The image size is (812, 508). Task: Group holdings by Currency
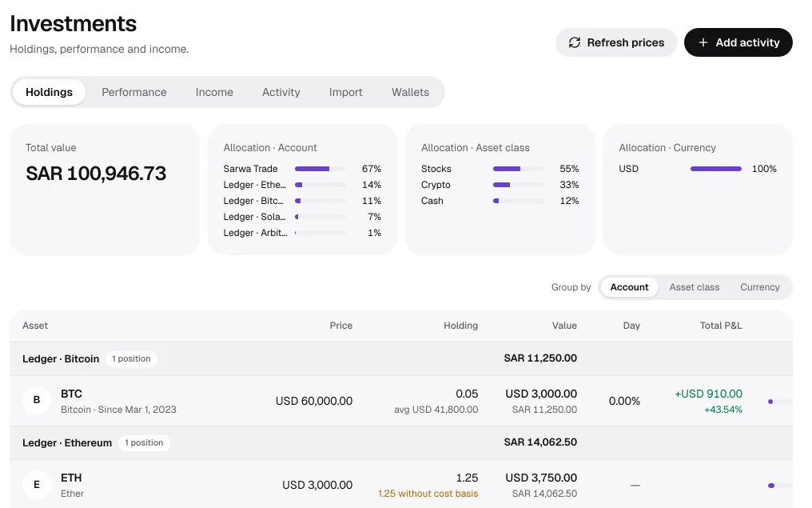point(760,287)
